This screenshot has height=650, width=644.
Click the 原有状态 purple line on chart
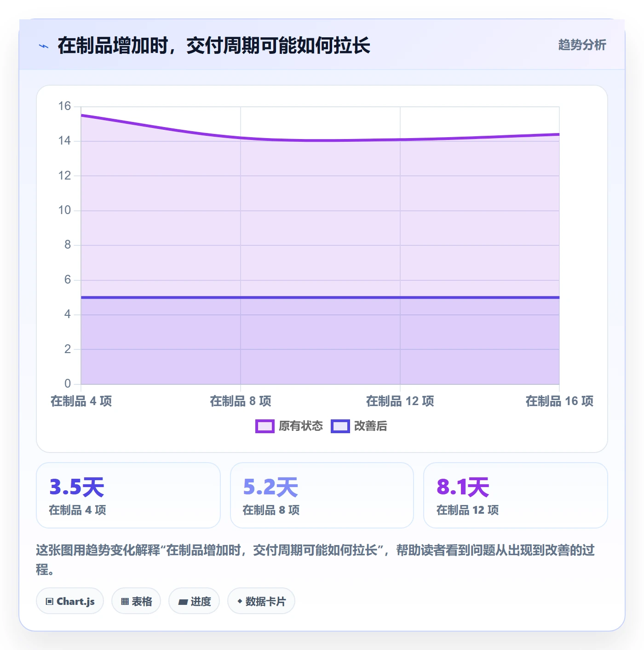(x=320, y=140)
